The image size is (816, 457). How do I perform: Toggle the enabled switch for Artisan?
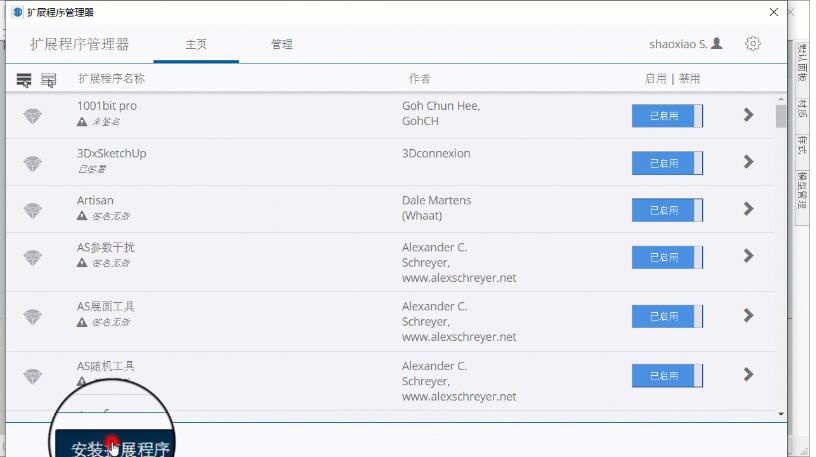coord(667,210)
